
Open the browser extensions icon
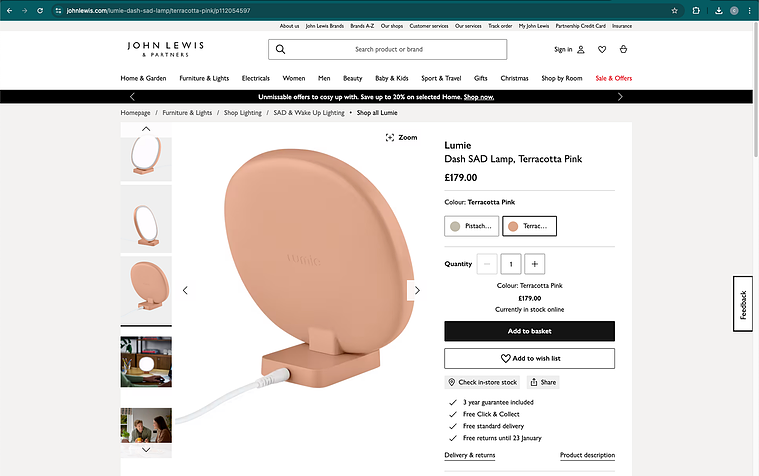pyautogui.click(x=696, y=10)
